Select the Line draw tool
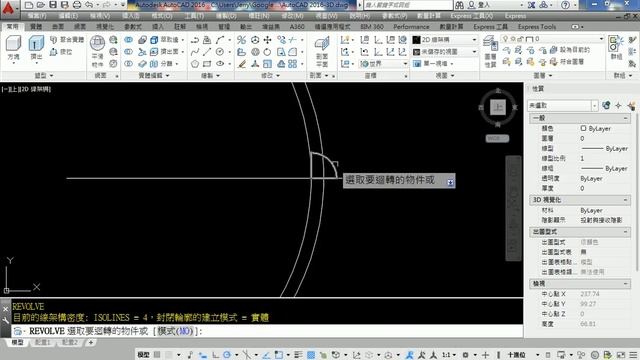 pyautogui.click(x=207, y=52)
